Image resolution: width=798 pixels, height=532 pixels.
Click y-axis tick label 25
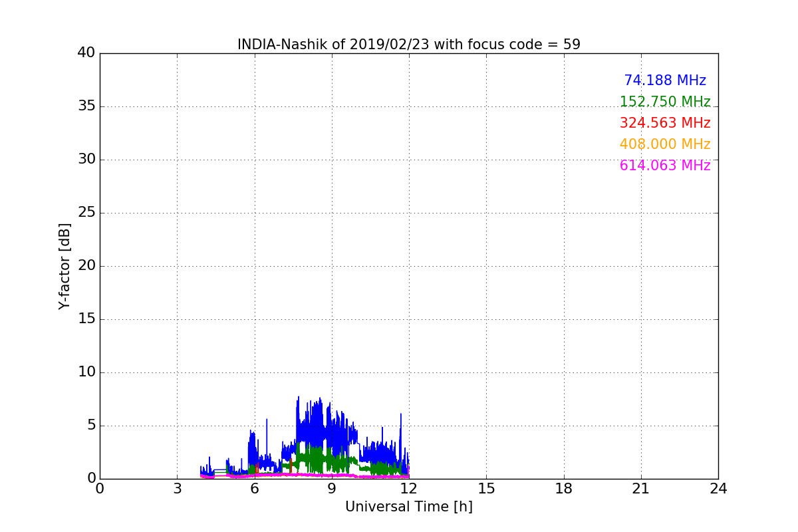86,213
